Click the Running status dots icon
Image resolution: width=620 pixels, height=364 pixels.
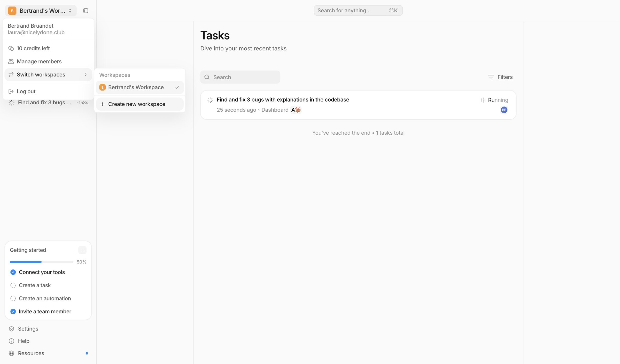tap(483, 100)
